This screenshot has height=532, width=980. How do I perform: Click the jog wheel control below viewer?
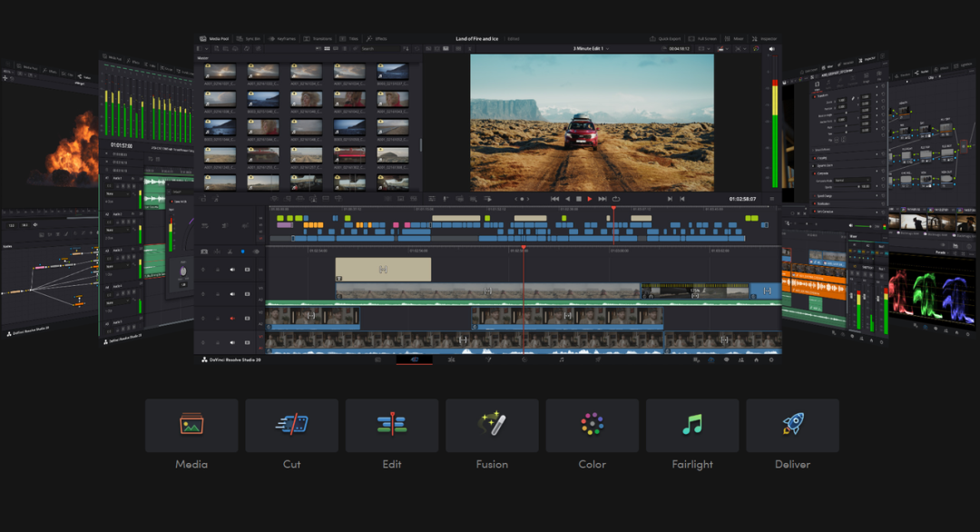(522, 199)
